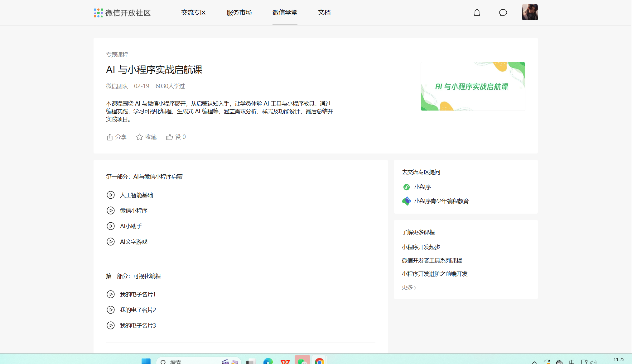This screenshot has width=632, height=364.
Task: Open the AI小助手 lesson title
Action: (131, 226)
